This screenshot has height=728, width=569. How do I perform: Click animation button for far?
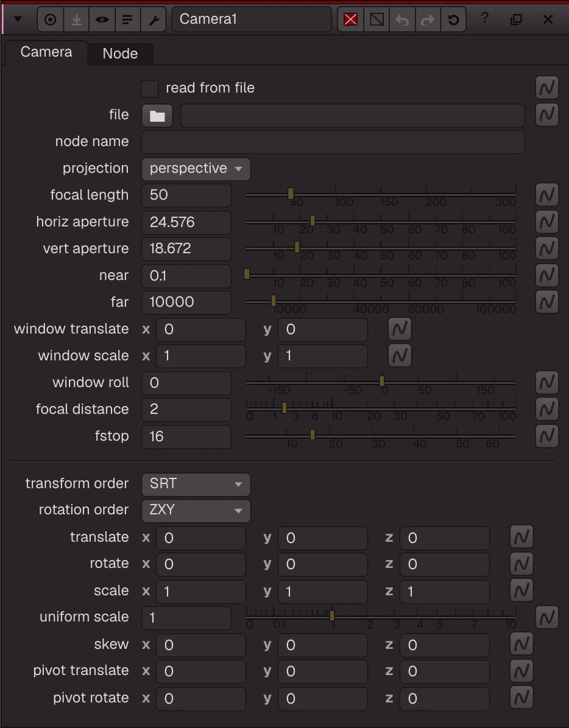pyautogui.click(x=546, y=303)
